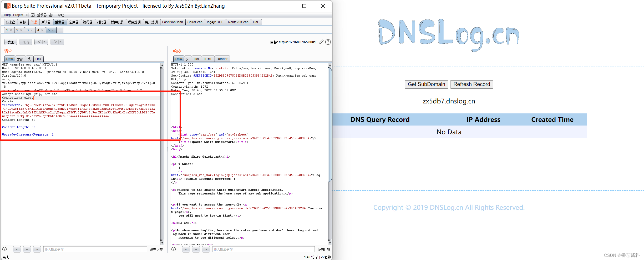Close Repeater tab 3
This screenshot has width=644, height=260.
click(x=32, y=30)
